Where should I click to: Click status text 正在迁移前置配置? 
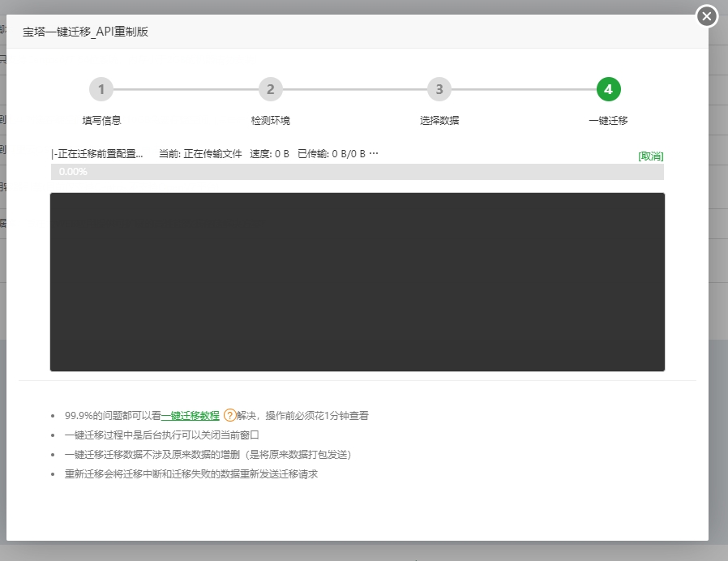click(97, 154)
